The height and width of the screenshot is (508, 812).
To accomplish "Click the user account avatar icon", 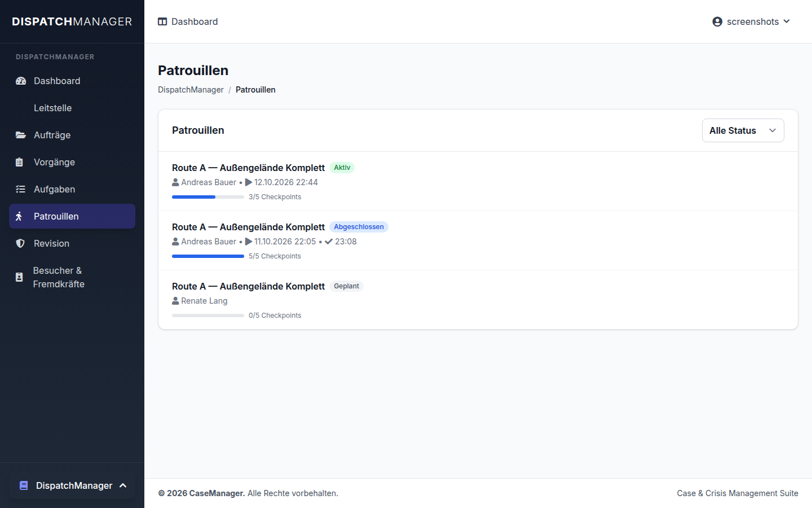I will click(x=717, y=21).
